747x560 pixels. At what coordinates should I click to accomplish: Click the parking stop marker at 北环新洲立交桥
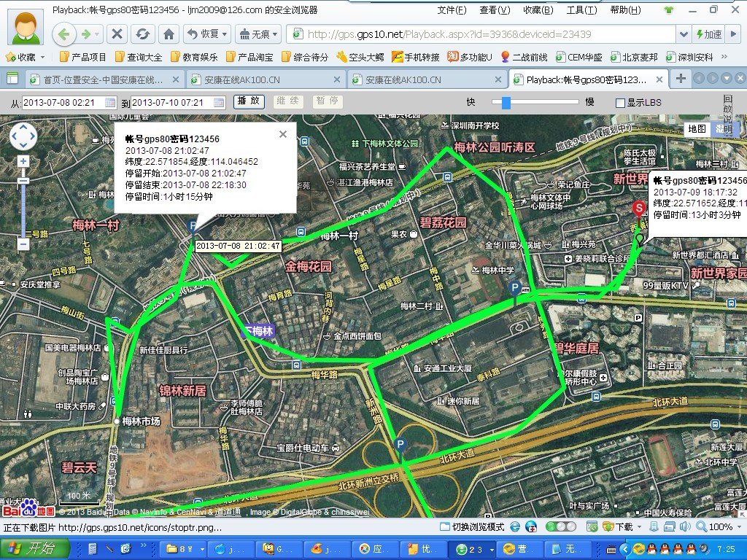(x=400, y=446)
